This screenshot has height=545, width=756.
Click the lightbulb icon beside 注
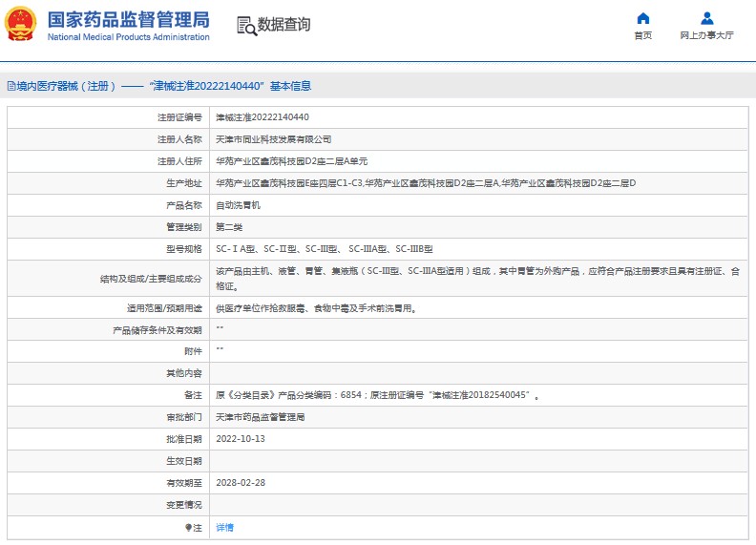188,527
